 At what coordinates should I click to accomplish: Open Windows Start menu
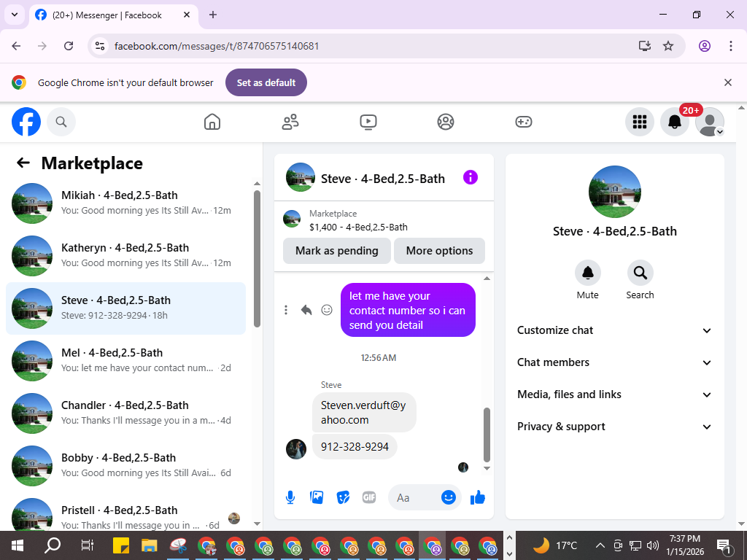point(18,545)
